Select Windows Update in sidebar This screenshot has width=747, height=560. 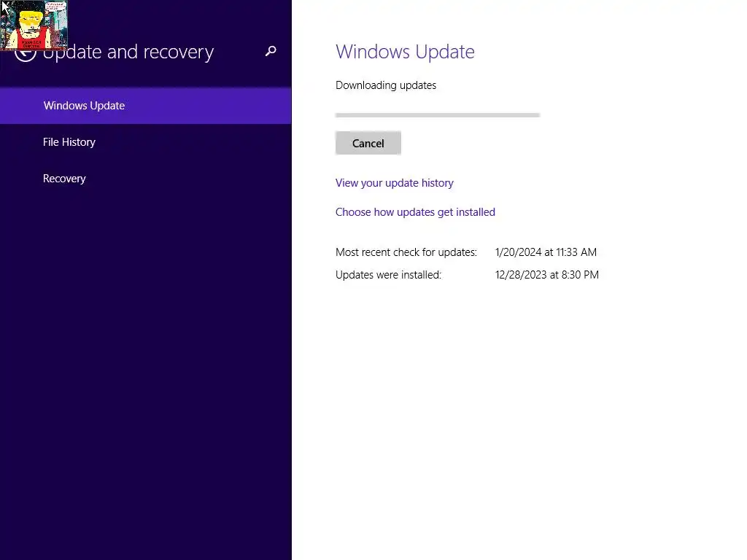tap(146, 106)
